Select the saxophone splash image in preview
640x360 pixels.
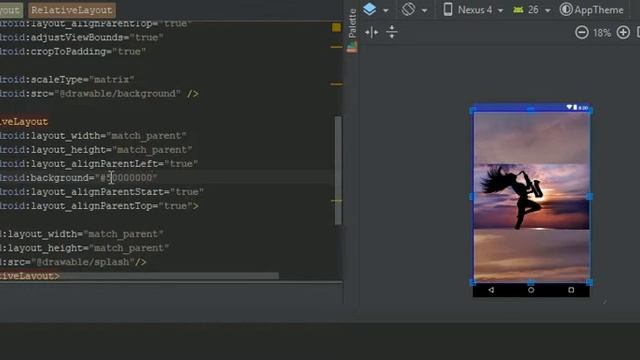click(x=531, y=196)
